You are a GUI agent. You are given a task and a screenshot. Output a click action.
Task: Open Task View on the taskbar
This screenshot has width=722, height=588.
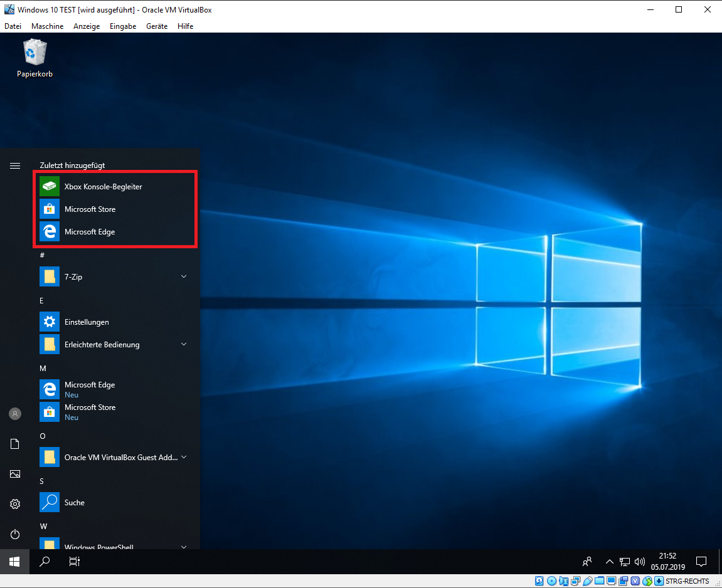pyautogui.click(x=74, y=561)
